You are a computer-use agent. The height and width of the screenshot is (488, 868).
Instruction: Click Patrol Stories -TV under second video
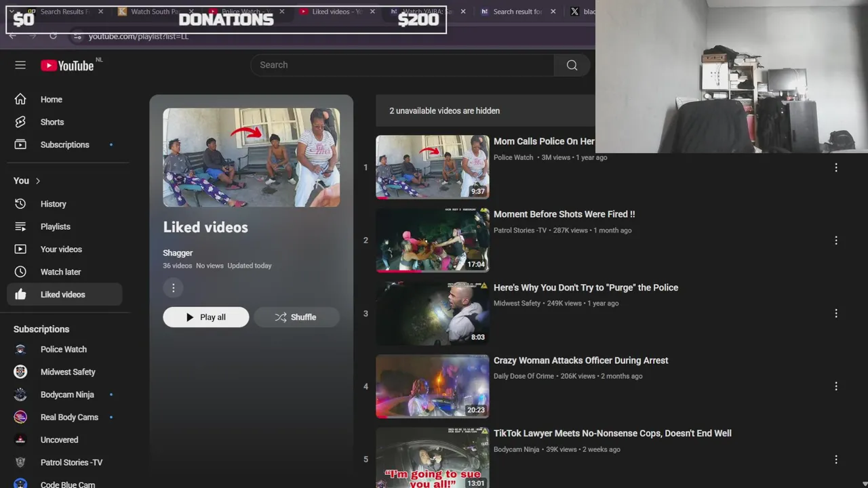(520, 230)
